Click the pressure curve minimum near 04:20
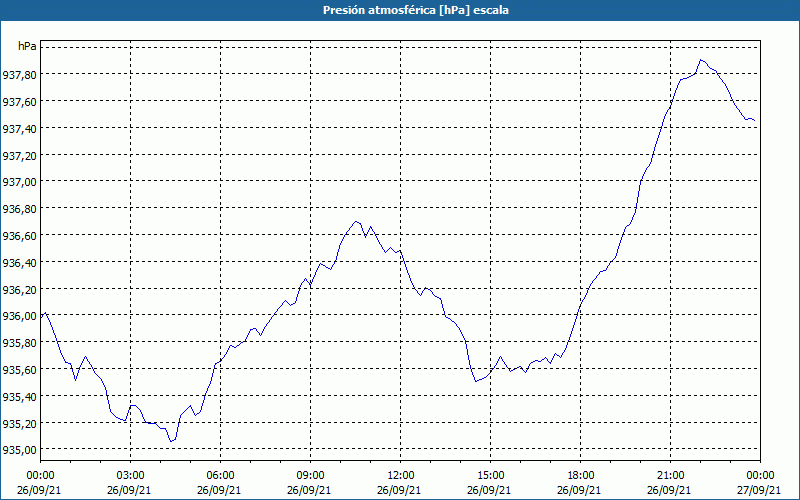Screen dimensions: 800x500 point(171,441)
